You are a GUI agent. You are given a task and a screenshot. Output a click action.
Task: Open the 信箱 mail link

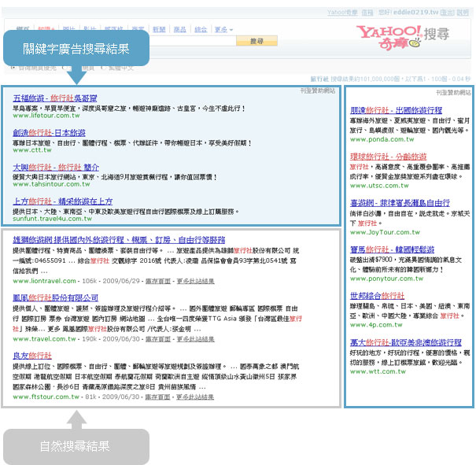(x=367, y=13)
